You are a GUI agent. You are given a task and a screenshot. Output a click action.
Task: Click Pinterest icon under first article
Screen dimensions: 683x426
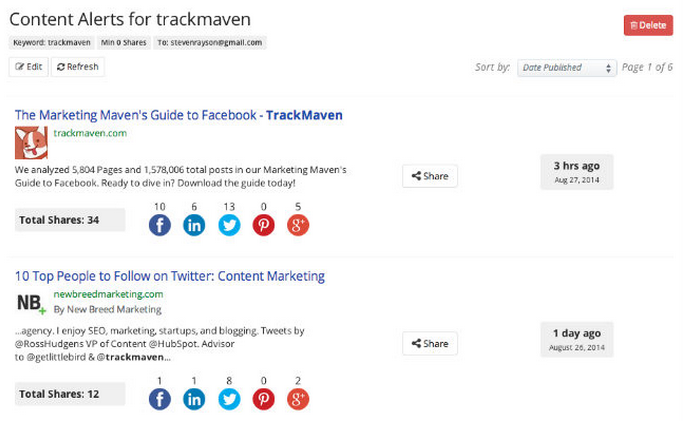point(264,225)
